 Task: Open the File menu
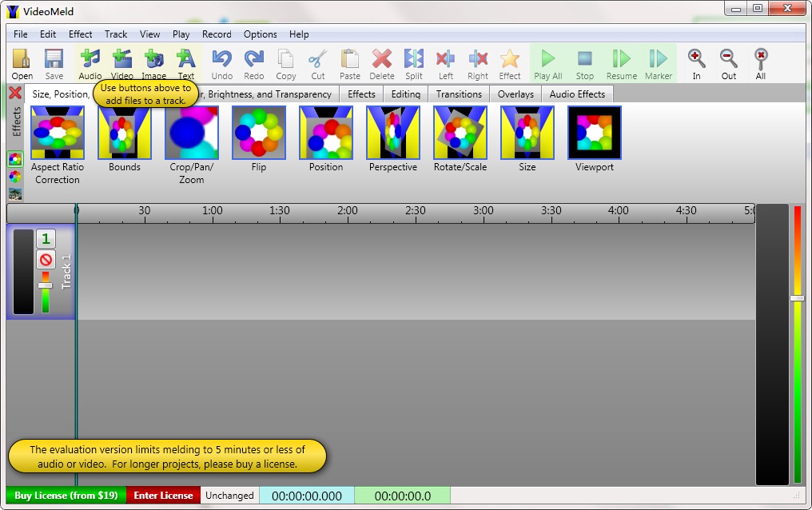[x=21, y=34]
